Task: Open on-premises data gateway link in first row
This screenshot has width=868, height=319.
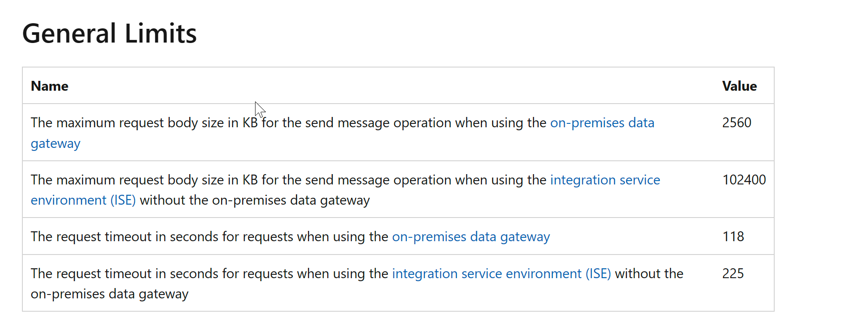Action: click(x=602, y=123)
